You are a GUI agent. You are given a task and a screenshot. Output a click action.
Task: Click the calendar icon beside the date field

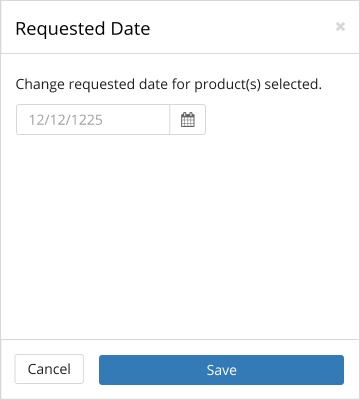[188, 120]
